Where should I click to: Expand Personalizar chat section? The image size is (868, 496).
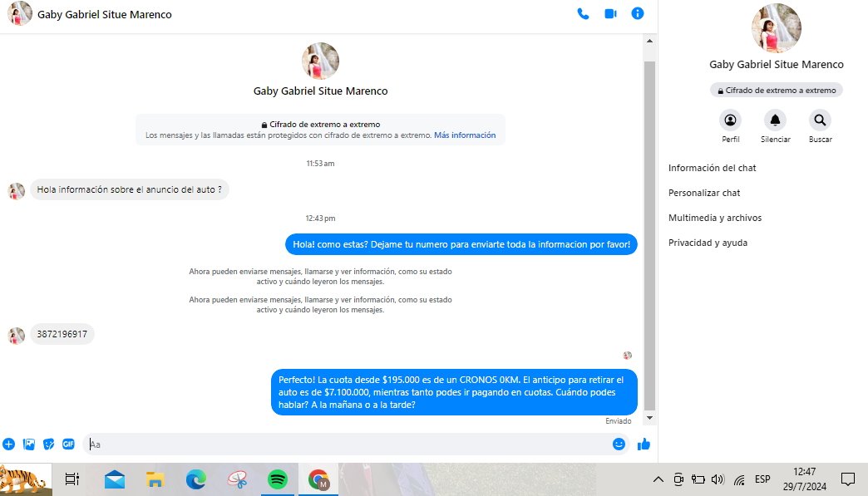point(704,193)
